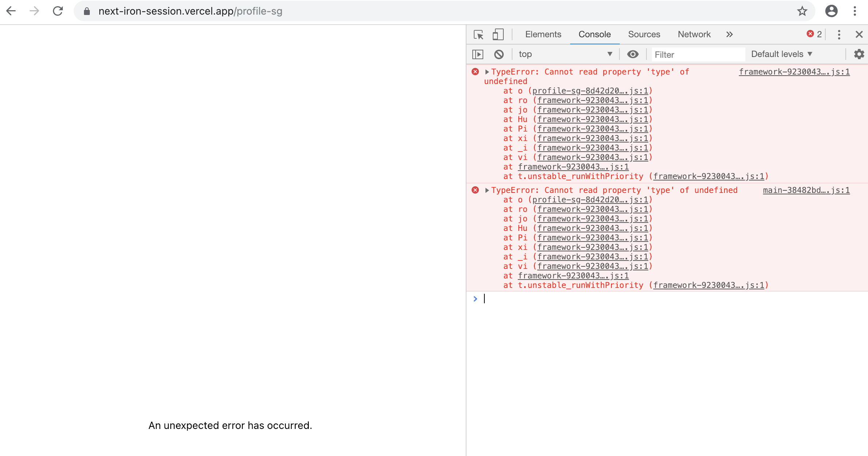
Task: Expand the first TypeError message
Action: pos(487,72)
